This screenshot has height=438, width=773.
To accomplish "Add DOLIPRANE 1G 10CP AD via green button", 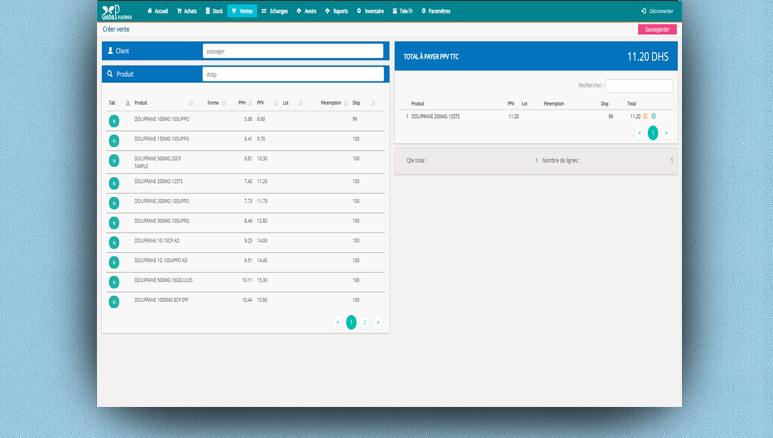I will coord(114,243).
